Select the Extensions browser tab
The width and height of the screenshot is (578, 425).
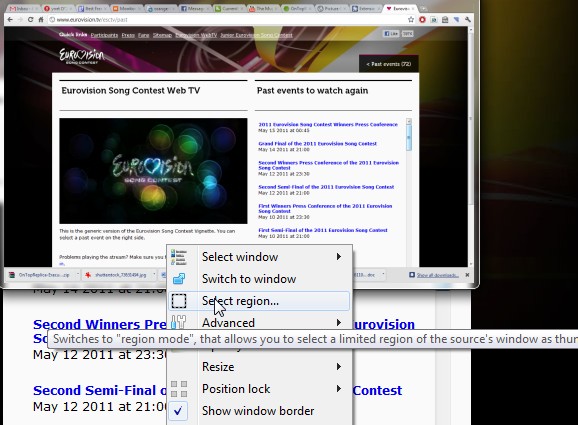pyautogui.click(x=366, y=8)
